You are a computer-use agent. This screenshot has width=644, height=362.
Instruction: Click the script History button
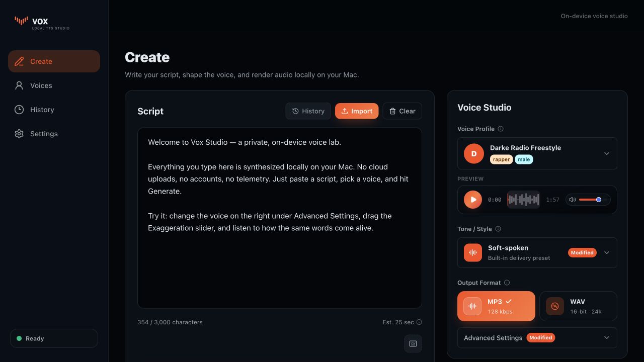click(308, 111)
